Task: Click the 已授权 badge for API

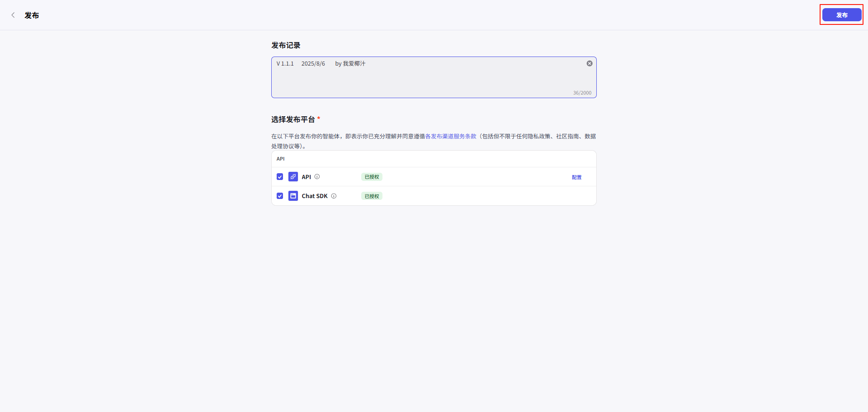Action: [372, 177]
